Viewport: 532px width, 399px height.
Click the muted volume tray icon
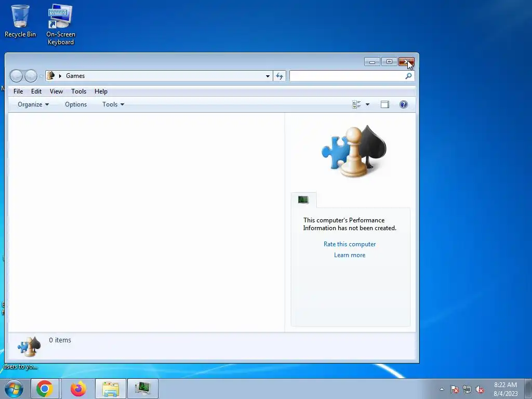tap(480, 389)
